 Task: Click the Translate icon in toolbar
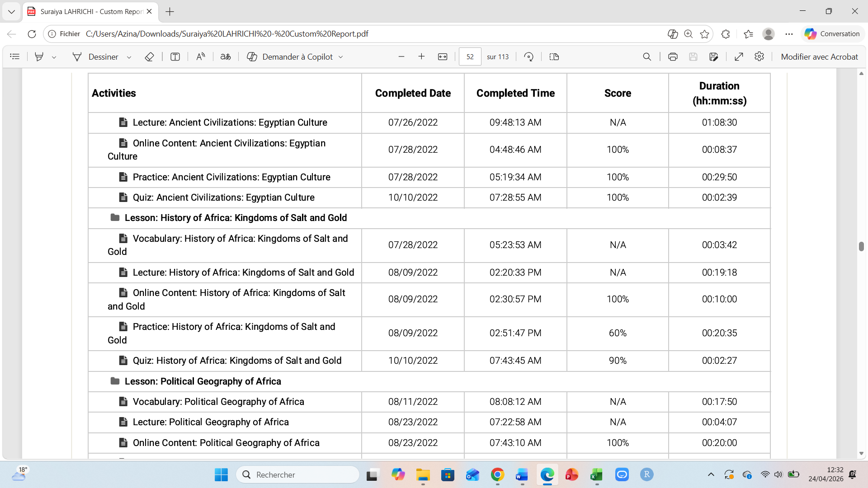(x=226, y=56)
